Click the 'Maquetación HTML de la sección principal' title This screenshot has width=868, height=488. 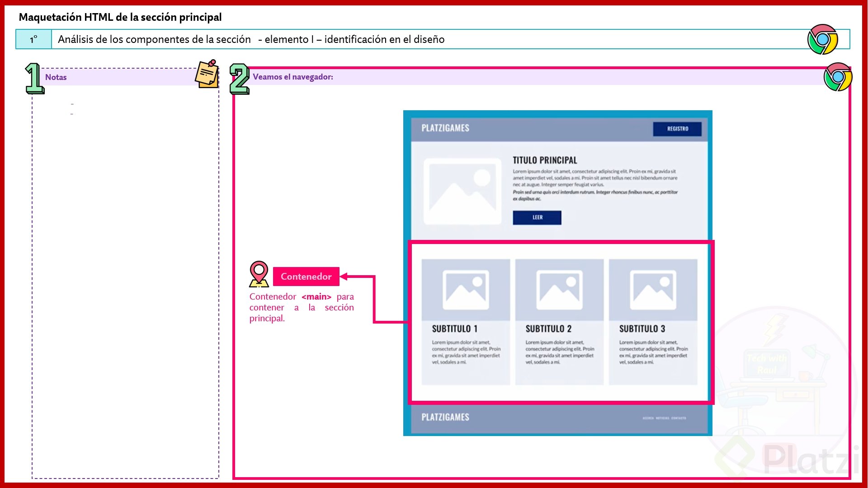pyautogui.click(x=120, y=17)
